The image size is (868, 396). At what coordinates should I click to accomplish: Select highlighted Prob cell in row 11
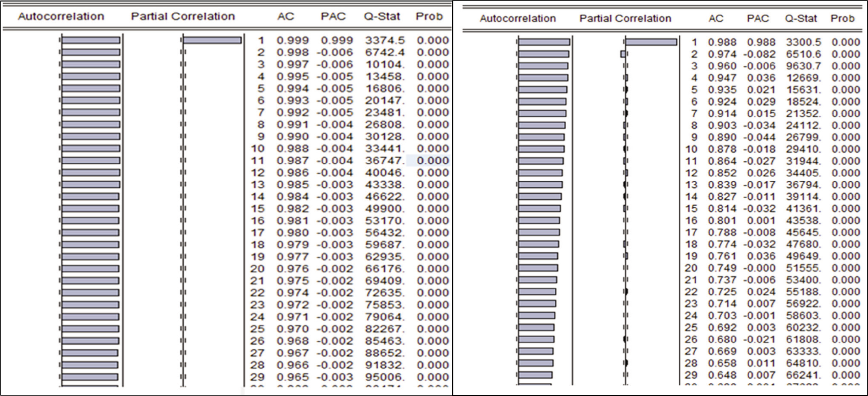(428, 160)
